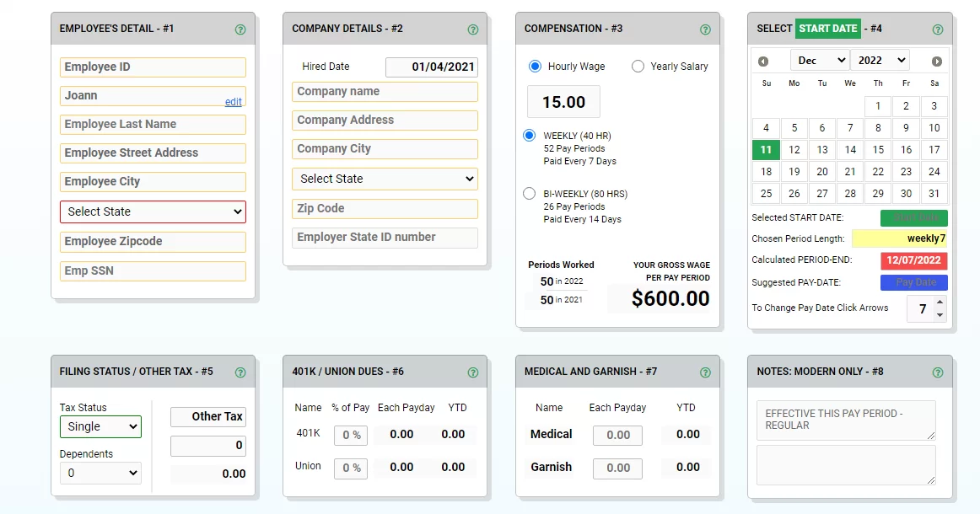Click the Employee ID input field
Viewport: 980px width, 514px height.
coord(153,67)
